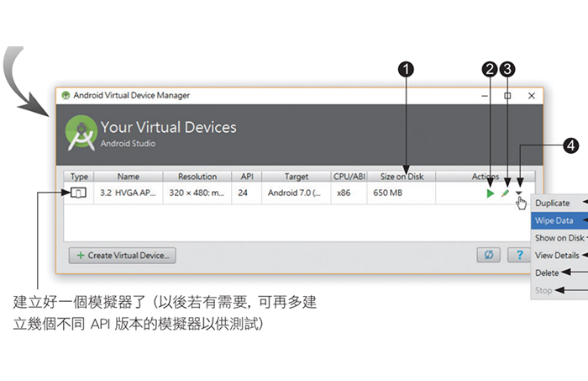This screenshot has height=381, width=588.
Task: Edit the AVD using the pencil icon
Action: 505,193
